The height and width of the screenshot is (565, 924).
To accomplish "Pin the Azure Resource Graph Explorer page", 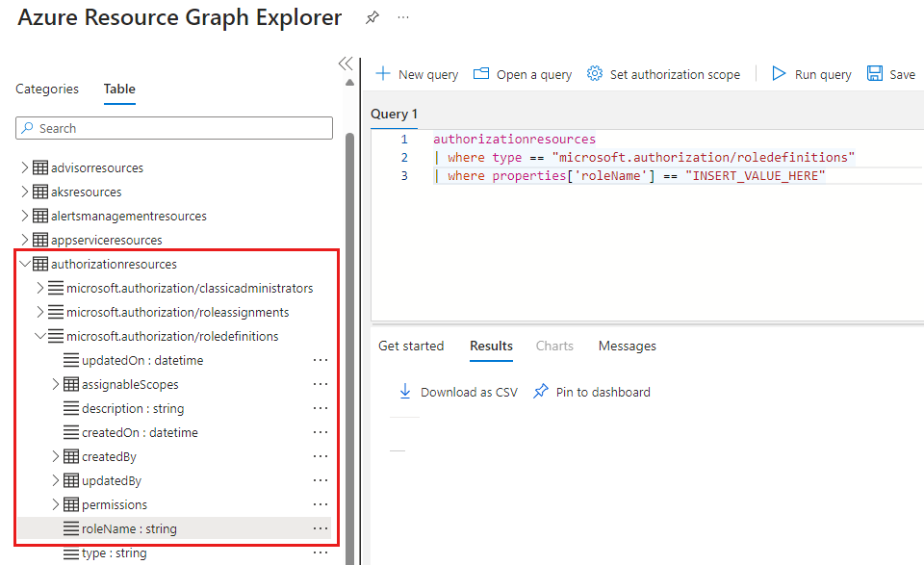I will tap(372, 16).
